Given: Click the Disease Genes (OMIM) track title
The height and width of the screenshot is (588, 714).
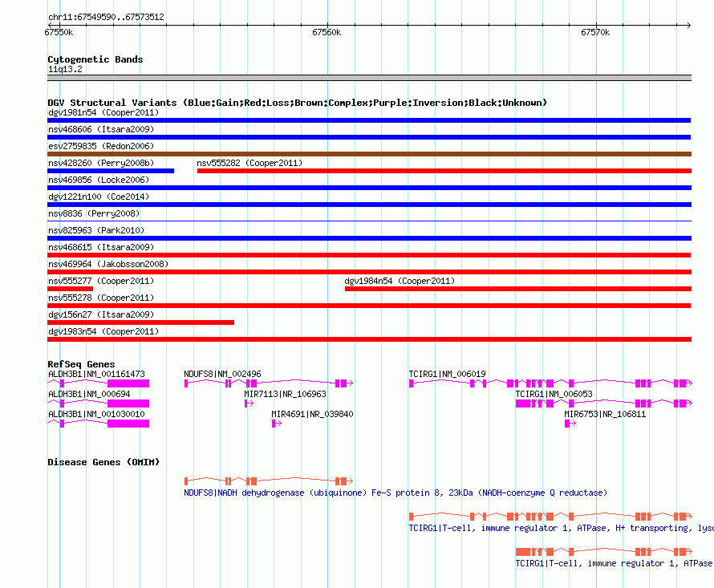Looking at the screenshot, I should click(103, 462).
